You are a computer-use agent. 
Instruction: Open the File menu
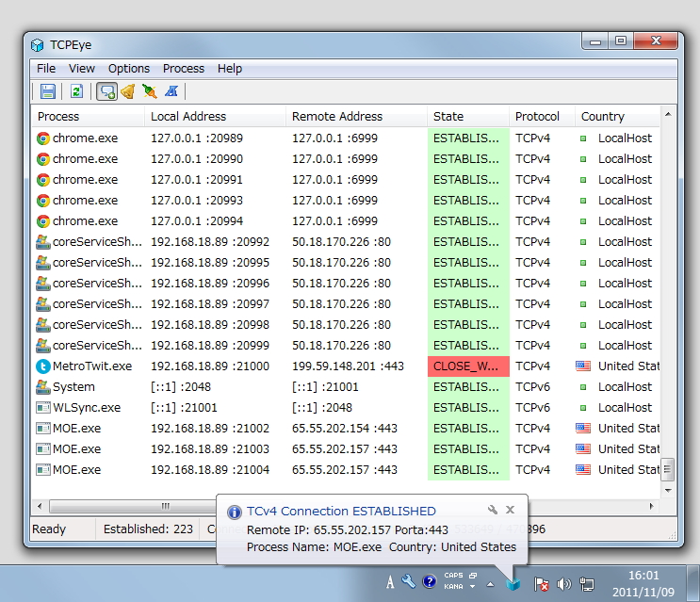pos(46,68)
